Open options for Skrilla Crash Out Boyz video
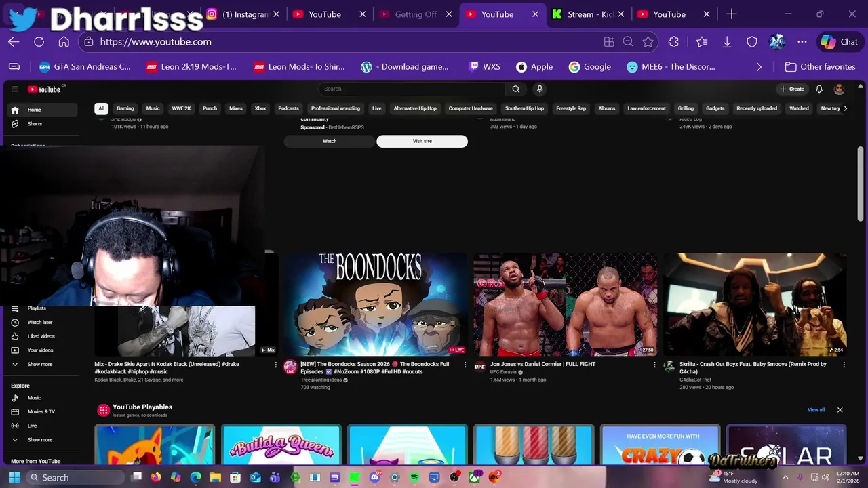 (x=844, y=365)
